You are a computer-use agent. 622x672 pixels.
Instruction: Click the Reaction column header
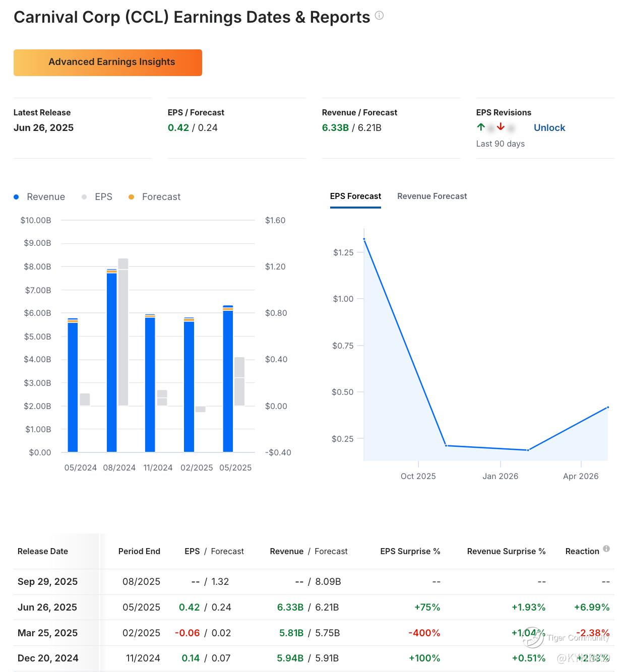(x=582, y=552)
